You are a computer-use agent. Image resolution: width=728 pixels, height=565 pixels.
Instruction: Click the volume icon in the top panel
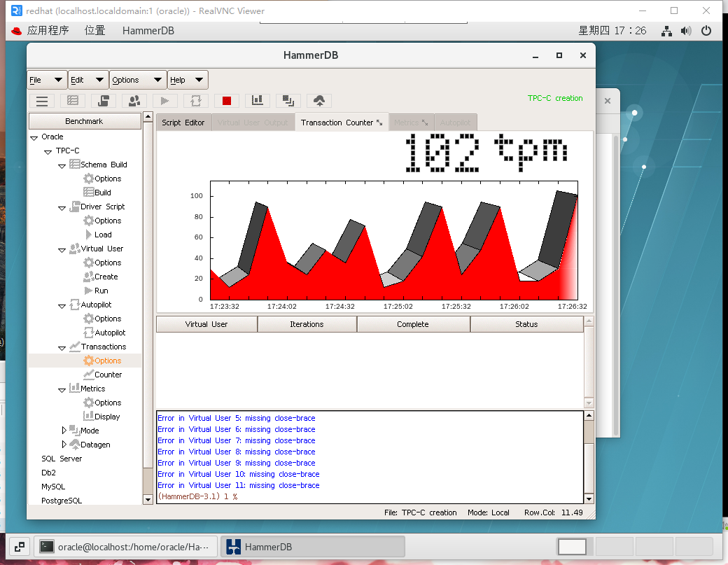(686, 31)
